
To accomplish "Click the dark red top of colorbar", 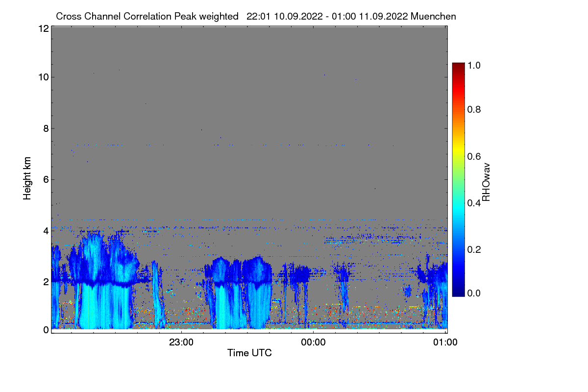I will click(x=458, y=65).
